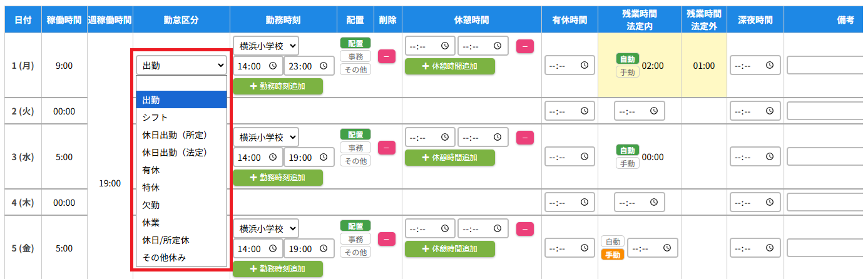The image size is (868, 279).
Task: Select 有休 from the attendance list
Action: point(181,170)
